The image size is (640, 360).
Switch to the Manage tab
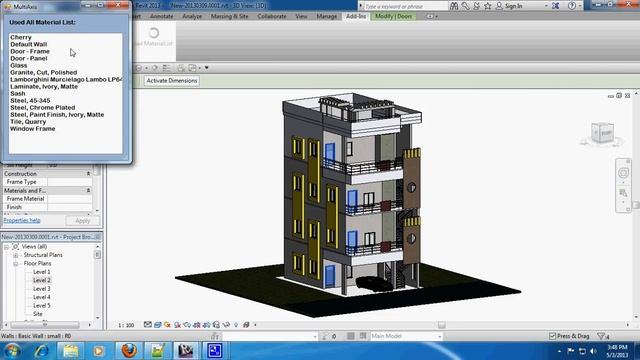pos(327,16)
